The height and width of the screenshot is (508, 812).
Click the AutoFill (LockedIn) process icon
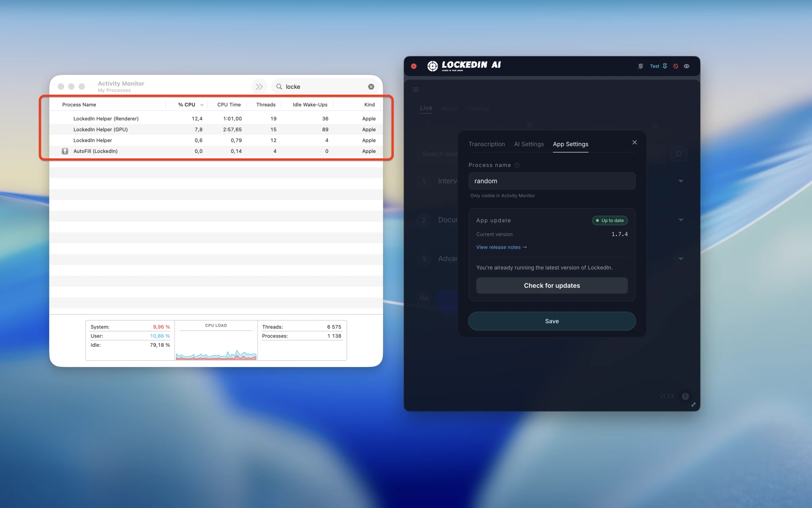65,151
